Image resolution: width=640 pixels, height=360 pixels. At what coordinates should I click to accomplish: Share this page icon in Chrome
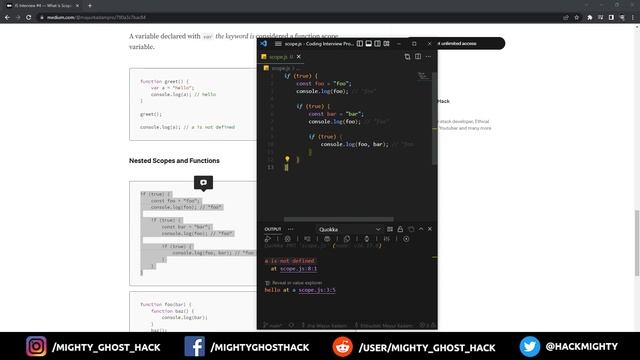tap(566, 18)
